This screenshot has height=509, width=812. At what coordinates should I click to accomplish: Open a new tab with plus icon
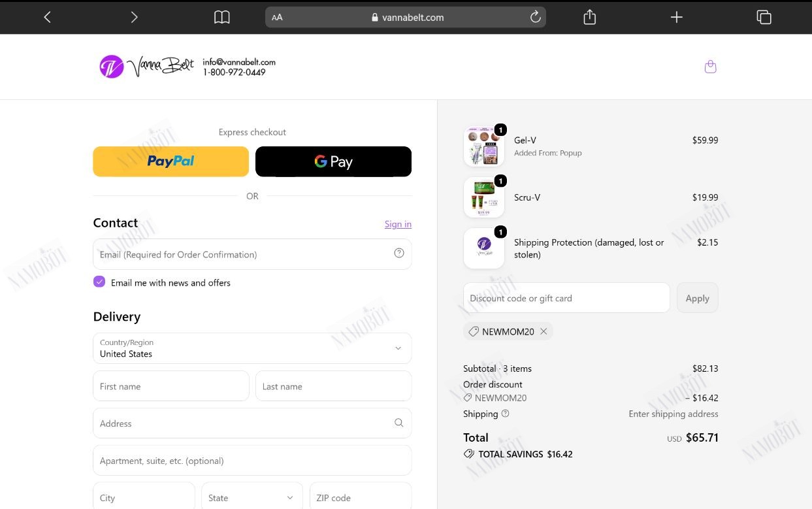tap(677, 18)
